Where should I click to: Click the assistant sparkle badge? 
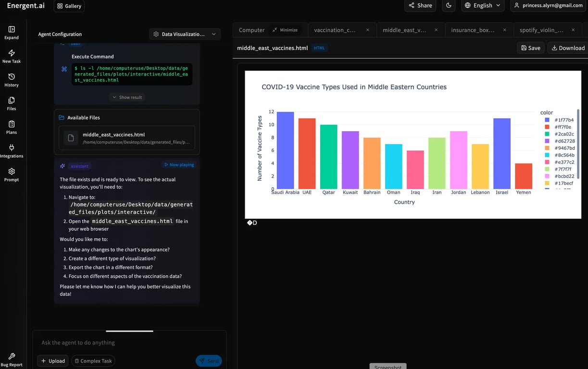pyautogui.click(x=63, y=166)
